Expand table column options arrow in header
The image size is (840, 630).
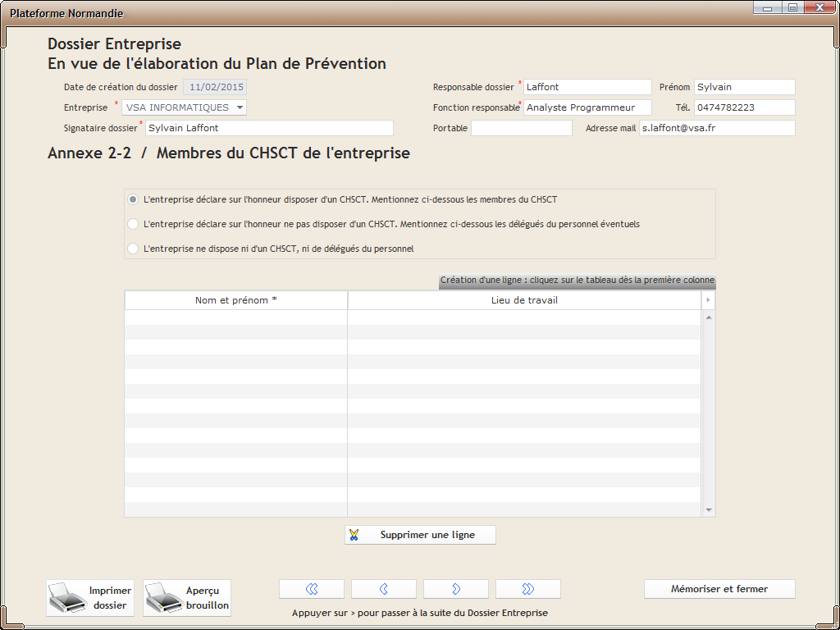[x=708, y=300]
